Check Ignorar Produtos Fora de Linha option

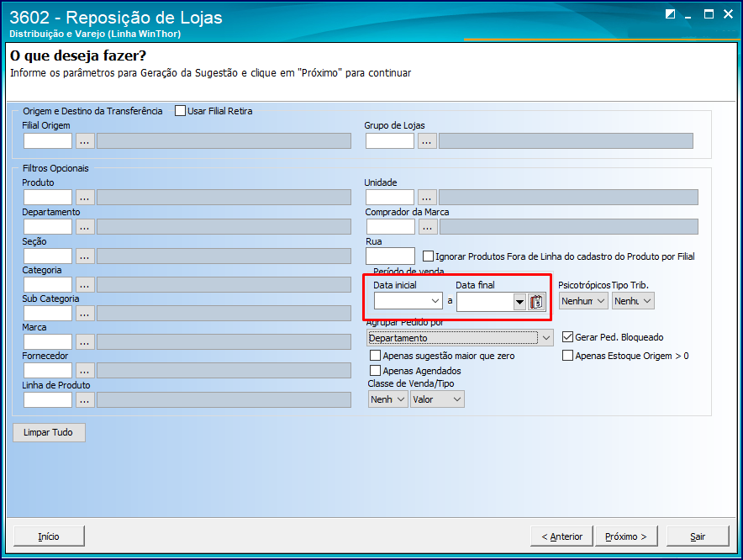coord(428,256)
